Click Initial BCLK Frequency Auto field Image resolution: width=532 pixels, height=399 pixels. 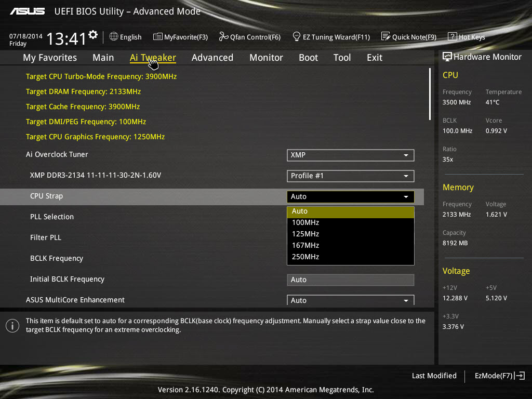tap(351, 280)
